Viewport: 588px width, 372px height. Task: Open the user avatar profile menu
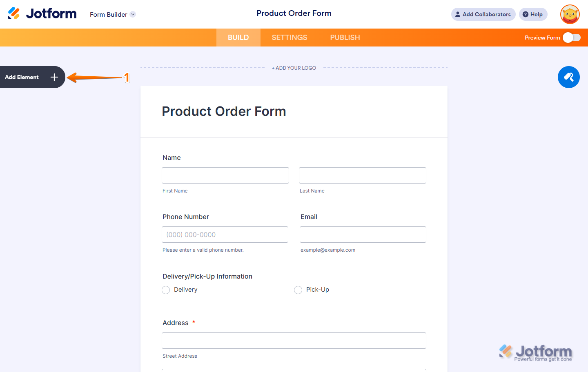[570, 14]
